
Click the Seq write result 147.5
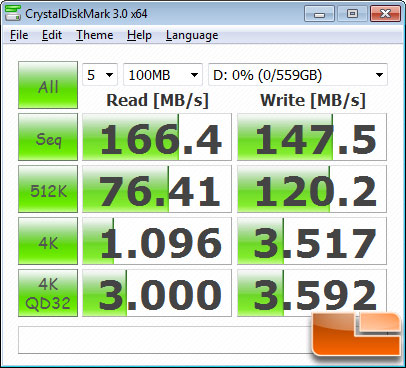tap(312, 137)
